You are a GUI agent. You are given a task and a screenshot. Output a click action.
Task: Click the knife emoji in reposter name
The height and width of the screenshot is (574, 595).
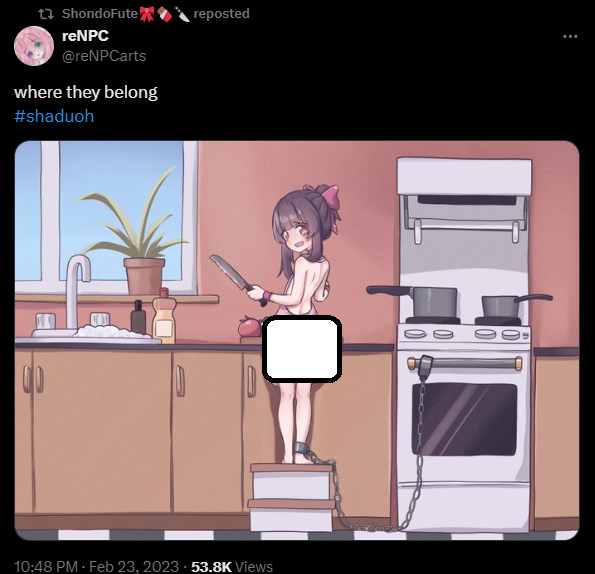(182, 14)
